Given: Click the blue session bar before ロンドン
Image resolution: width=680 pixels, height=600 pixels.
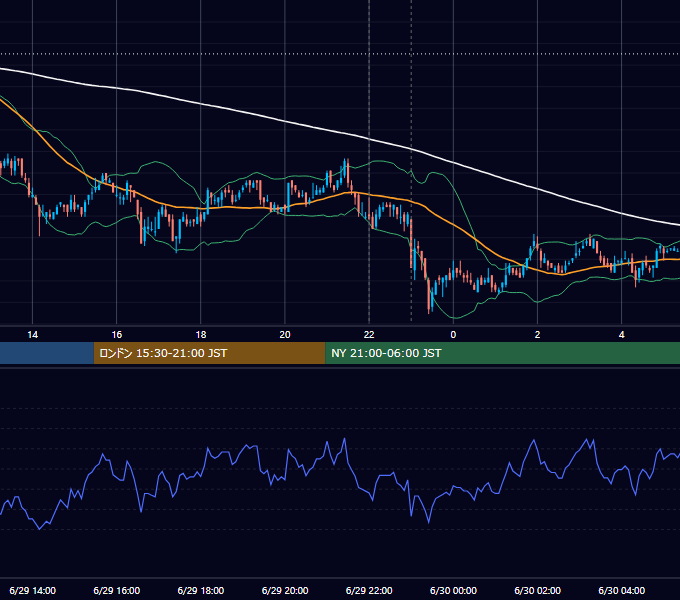Looking at the screenshot, I should click(x=47, y=353).
